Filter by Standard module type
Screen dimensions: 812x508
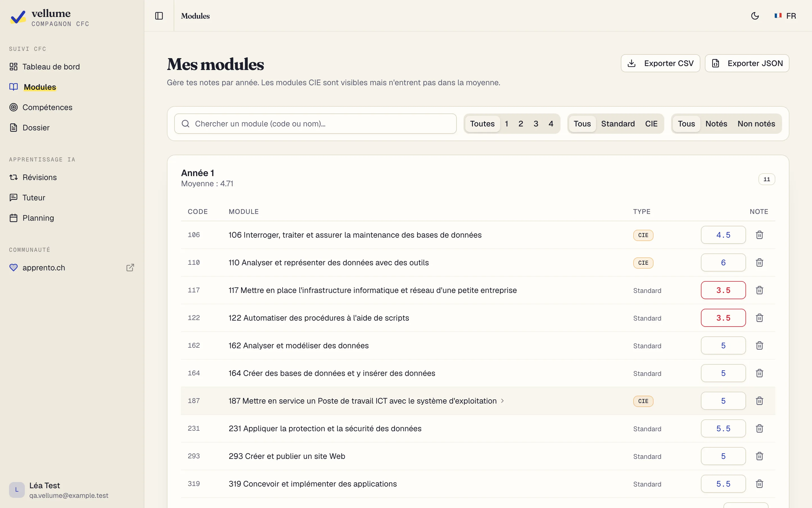[x=618, y=124]
